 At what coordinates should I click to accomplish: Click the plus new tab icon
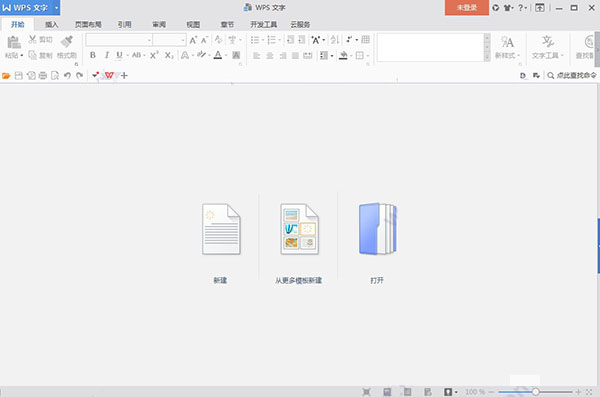tap(124, 75)
